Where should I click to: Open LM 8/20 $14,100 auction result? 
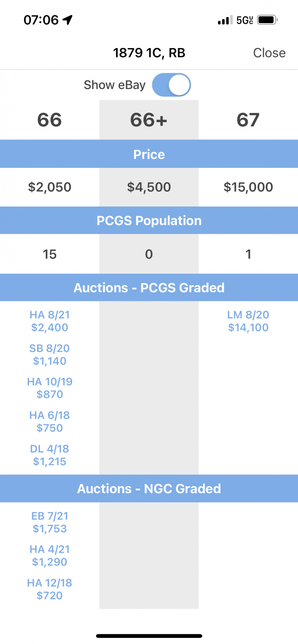coord(248,321)
